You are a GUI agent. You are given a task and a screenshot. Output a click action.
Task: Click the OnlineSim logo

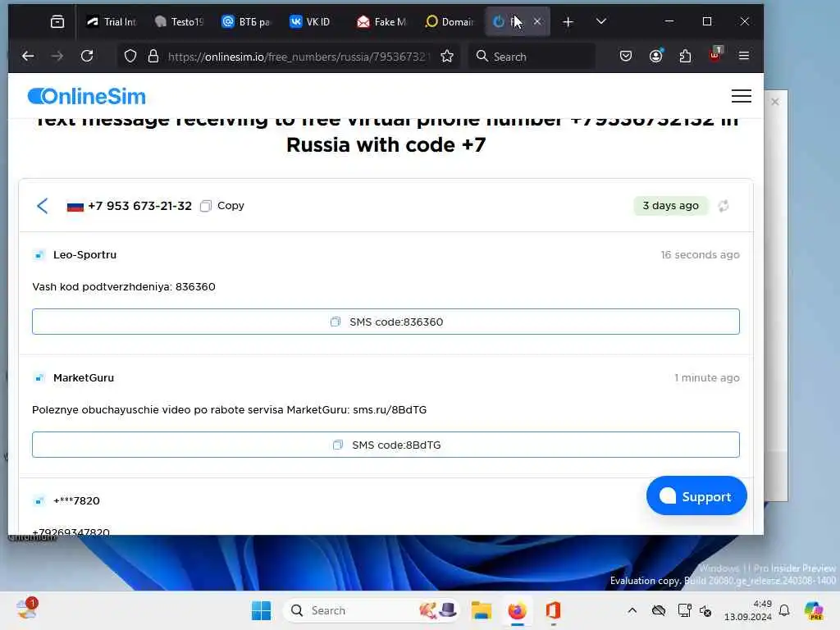pyautogui.click(x=87, y=97)
